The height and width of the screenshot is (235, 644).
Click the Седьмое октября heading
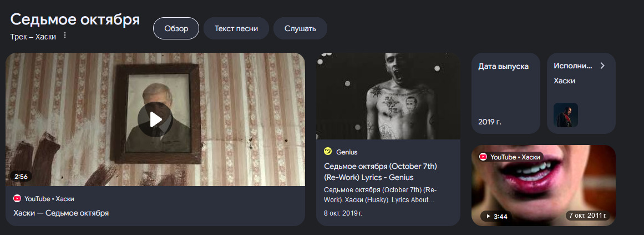tap(75, 19)
